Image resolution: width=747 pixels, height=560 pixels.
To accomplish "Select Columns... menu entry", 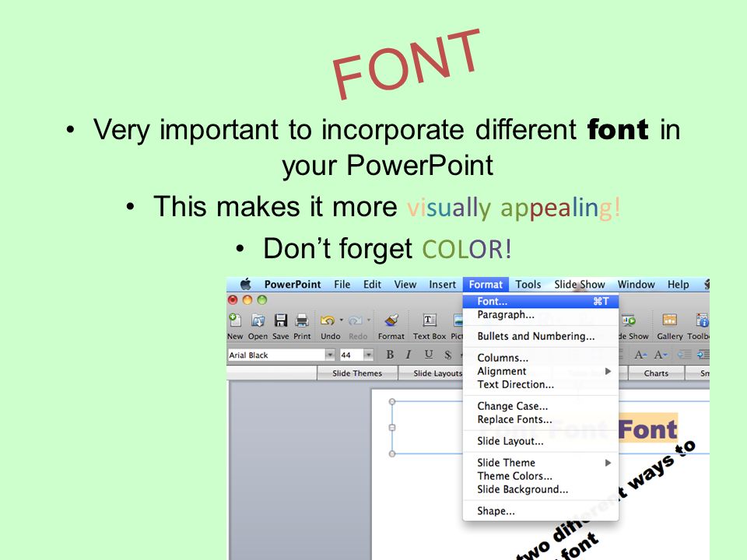I will click(541, 358).
